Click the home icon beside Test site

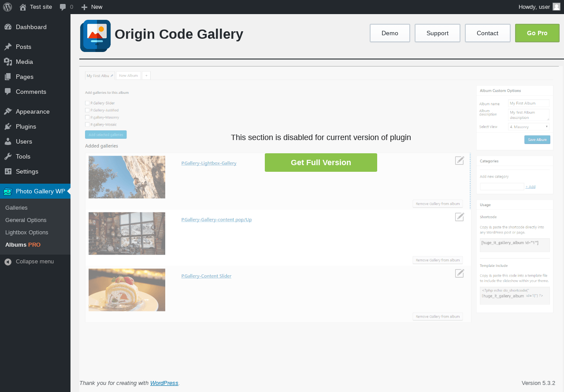coord(23,7)
